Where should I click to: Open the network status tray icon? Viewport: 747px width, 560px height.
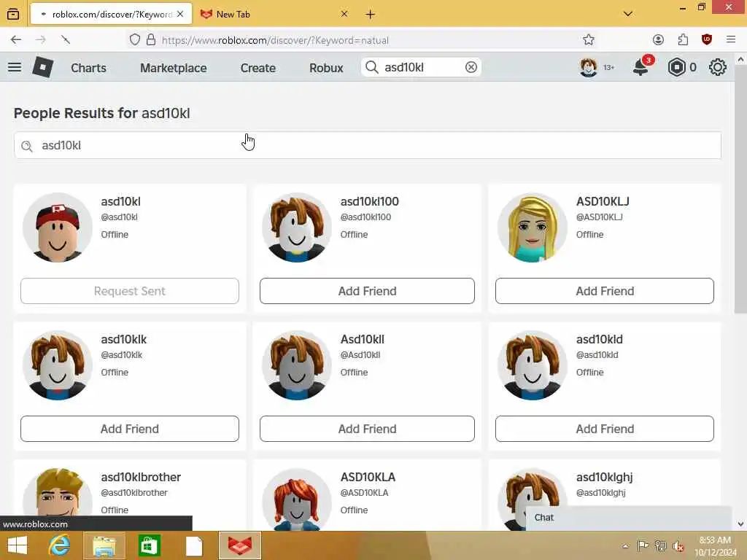[660, 545]
